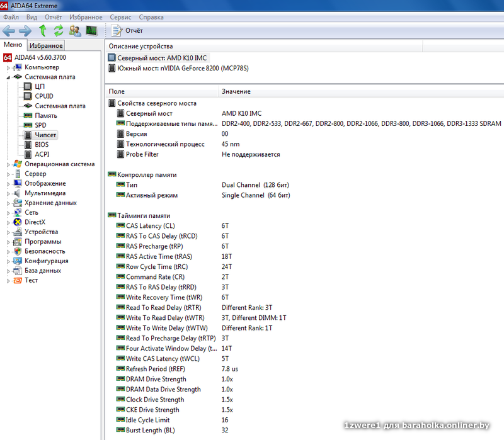Open the Справка menu

[x=151, y=17]
